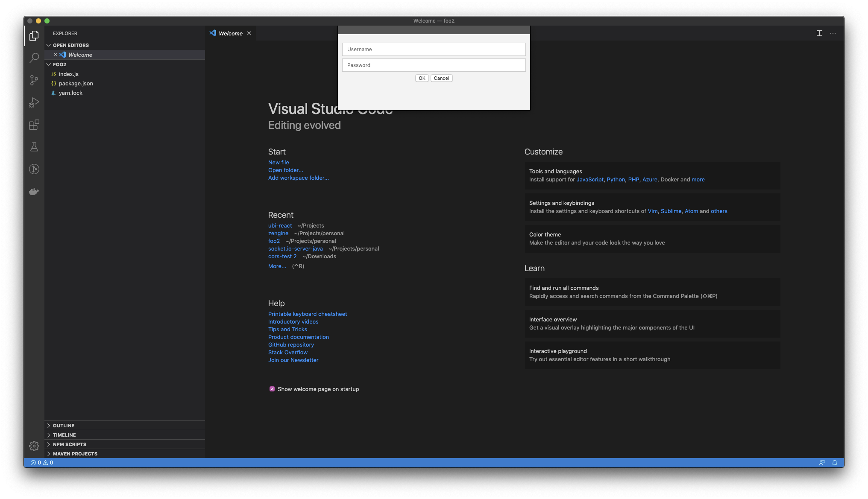Image resolution: width=868 pixels, height=499 pixels.
Task: Select the Source Control icon
Action: click(x=34, y=80)
